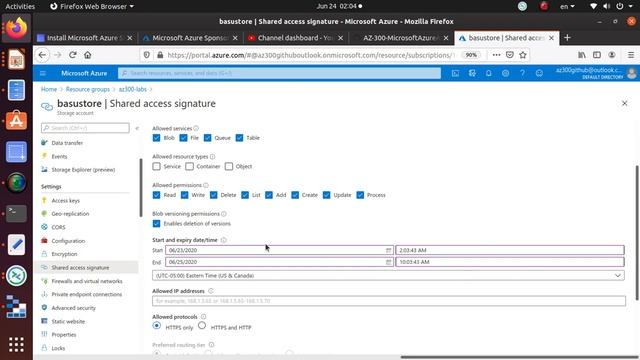Image resolution: width=640 pixels, height=360 pixels.
Task: Open Terminal from the dock
Action: (x=16, y=213)
